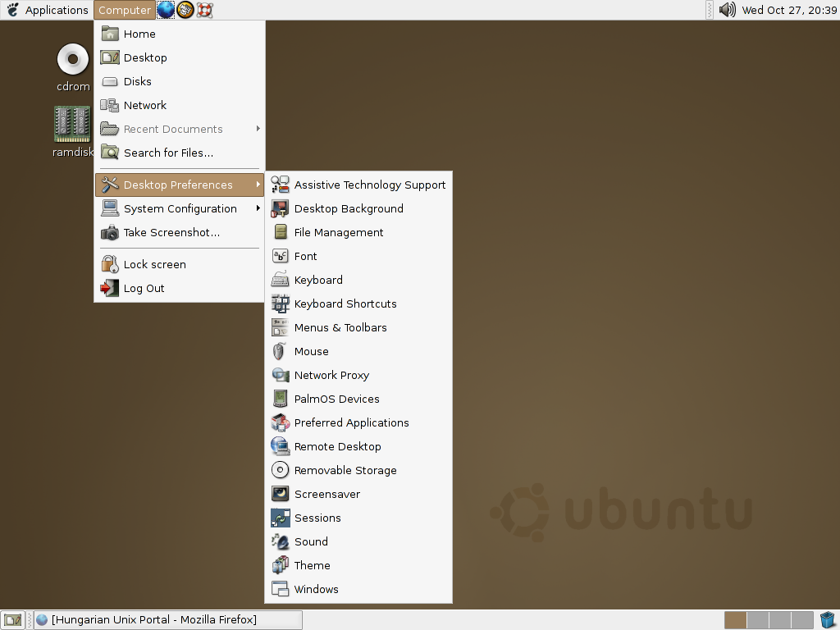Screen dimensions: 840x630
Task: Click the Sessions icon
Action: pos(281,518)
